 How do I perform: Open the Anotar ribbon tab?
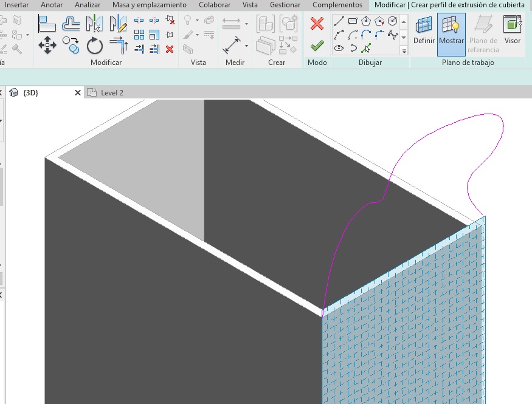(52, 5)
